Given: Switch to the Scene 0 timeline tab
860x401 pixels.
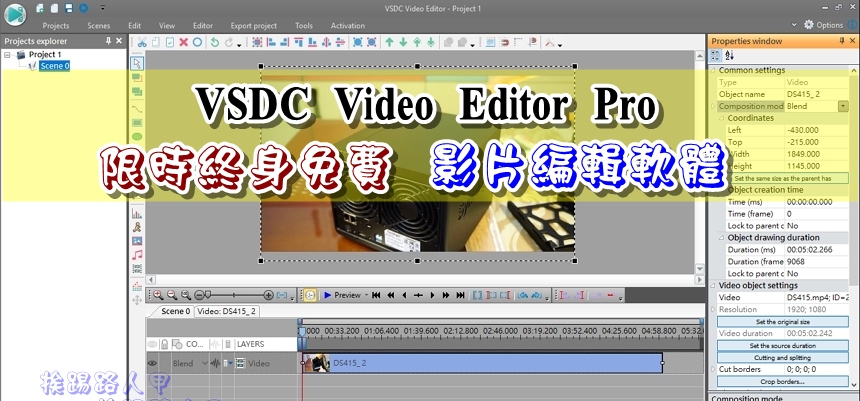Looking at the screenshot, I should coord(176,311).
